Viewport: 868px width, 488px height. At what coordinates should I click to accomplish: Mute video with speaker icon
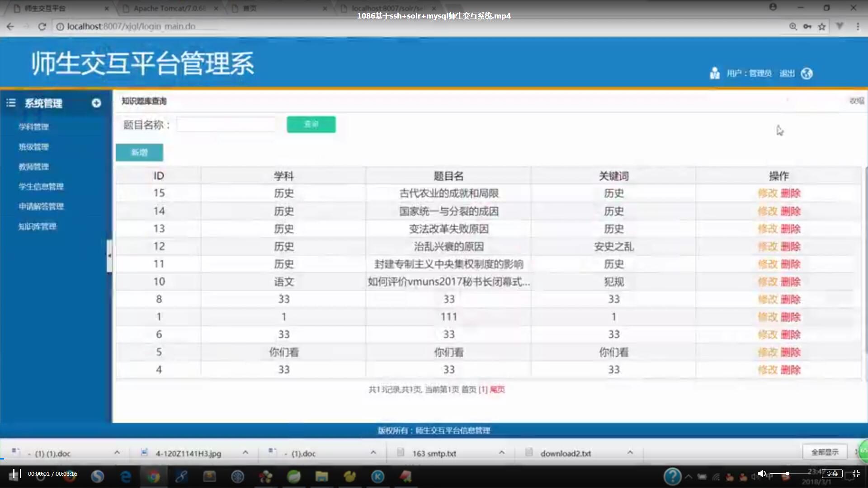pyautogui.click(x=762, y=474)
